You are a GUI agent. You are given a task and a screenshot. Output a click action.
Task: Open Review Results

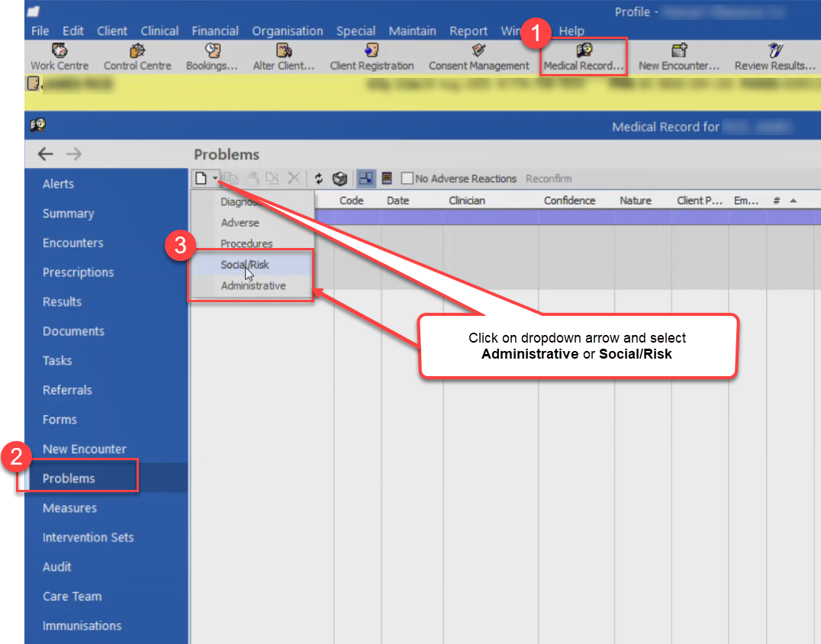click(774, 58)
